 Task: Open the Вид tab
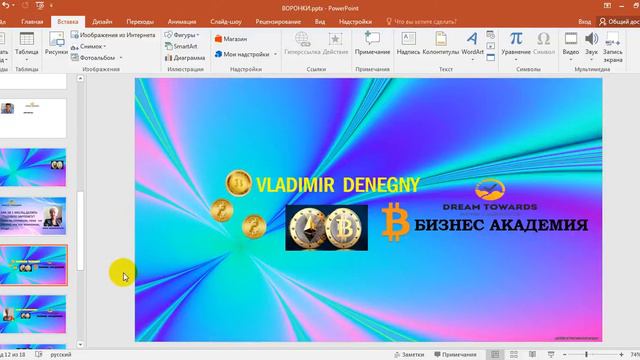coord(320,22)
